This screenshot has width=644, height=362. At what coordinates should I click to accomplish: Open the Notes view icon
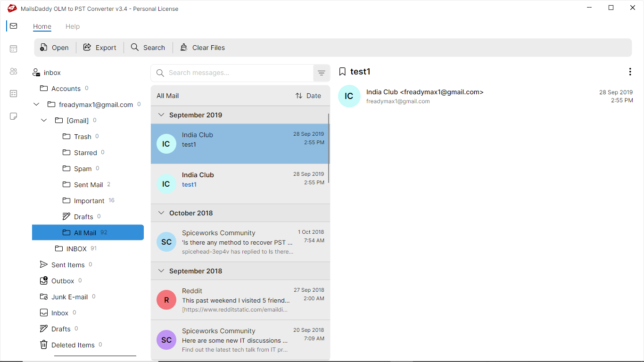(x=13, y=116)
